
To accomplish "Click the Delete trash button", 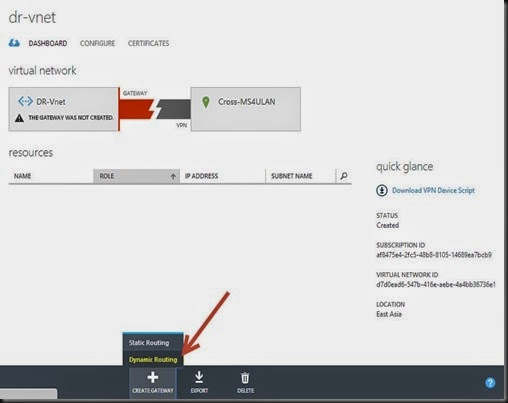I will pyautogui.click(x=245, y=382).
